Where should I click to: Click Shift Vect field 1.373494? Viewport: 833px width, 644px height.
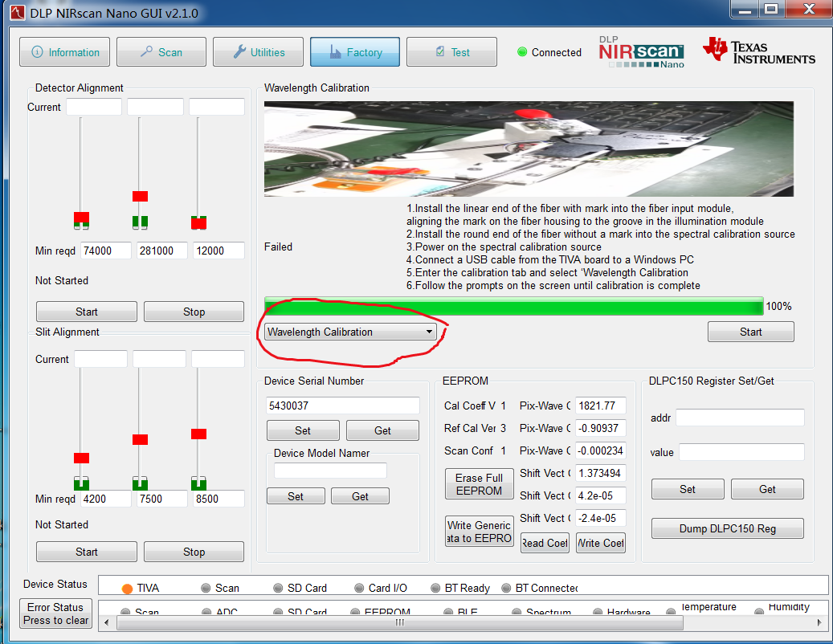click(600, 473)
